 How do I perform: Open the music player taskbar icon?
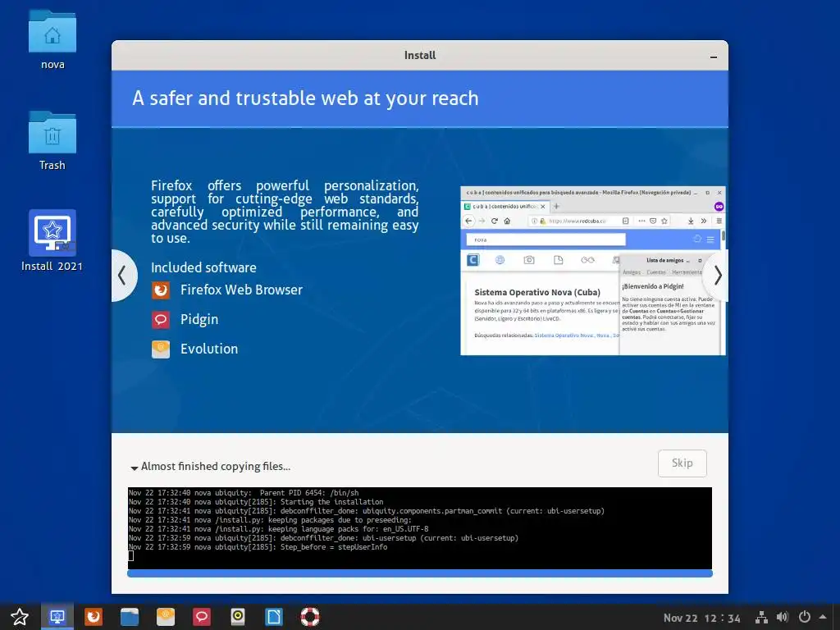tap(238, 617)
